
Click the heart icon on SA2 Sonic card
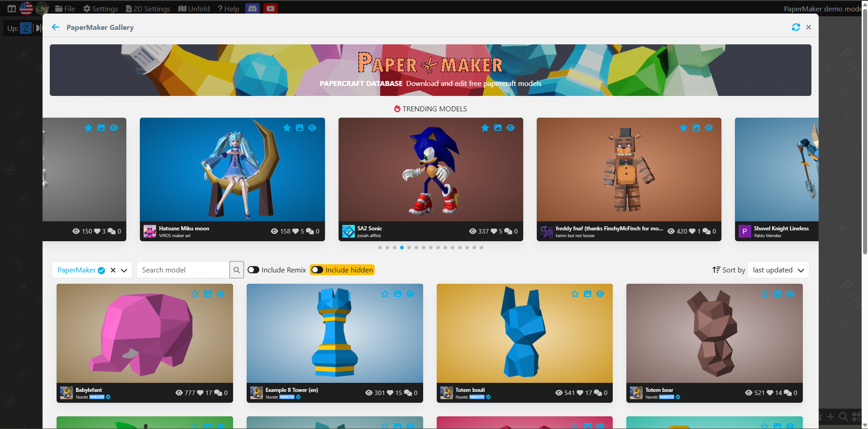[x=494, y=231]
